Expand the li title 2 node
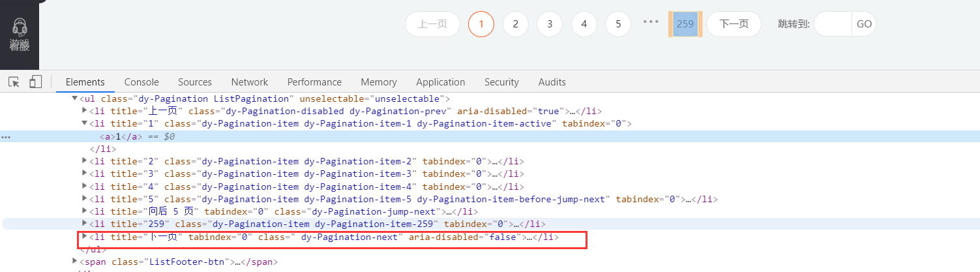980x272 pixels. [x=85, y=161]
